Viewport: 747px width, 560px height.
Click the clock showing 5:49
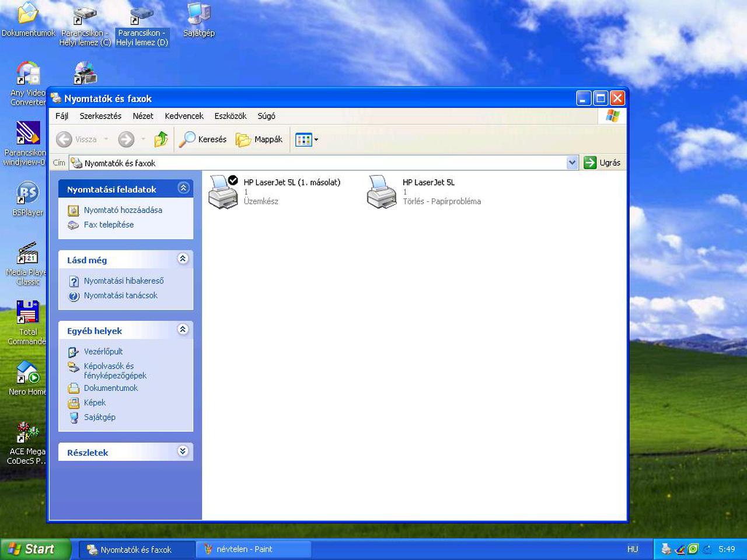point(727,549)
